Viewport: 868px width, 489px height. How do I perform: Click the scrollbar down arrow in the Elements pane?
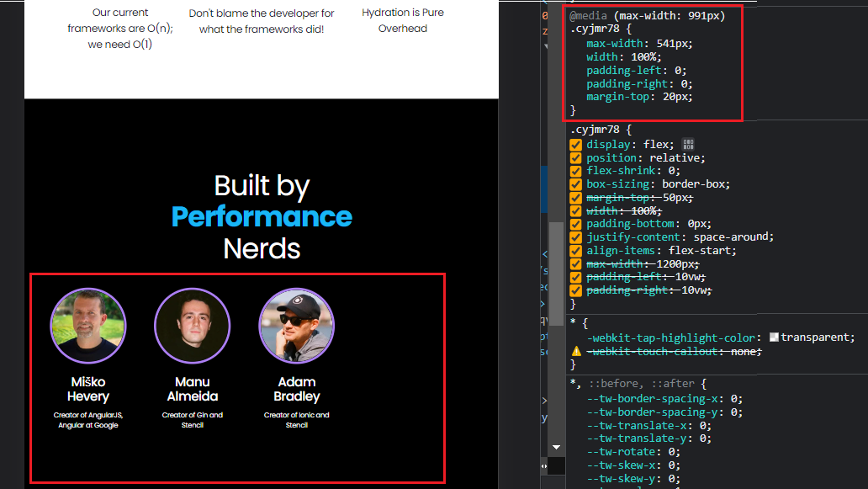[556, 447]
